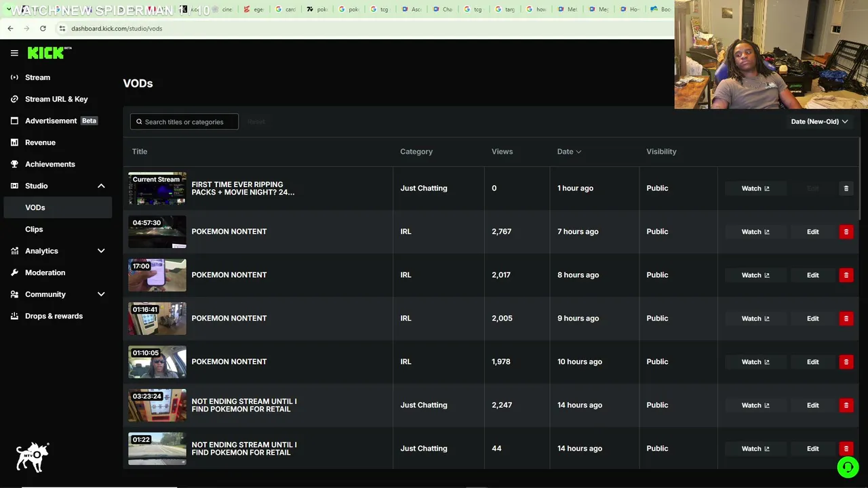Delete the VOD with 1,978 views
Screen dimensions: 868x488
846,362
